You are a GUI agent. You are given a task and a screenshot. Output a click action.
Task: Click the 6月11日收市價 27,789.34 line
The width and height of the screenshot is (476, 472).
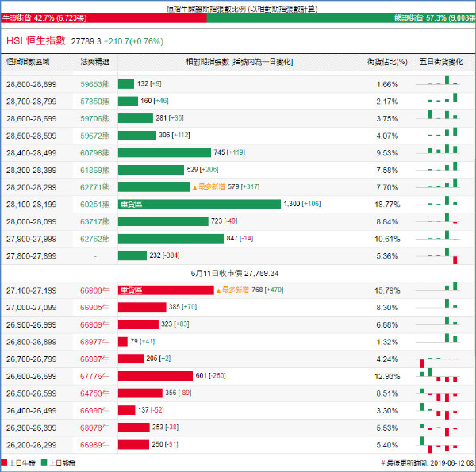pyautogui.click(x=235, y=273)
